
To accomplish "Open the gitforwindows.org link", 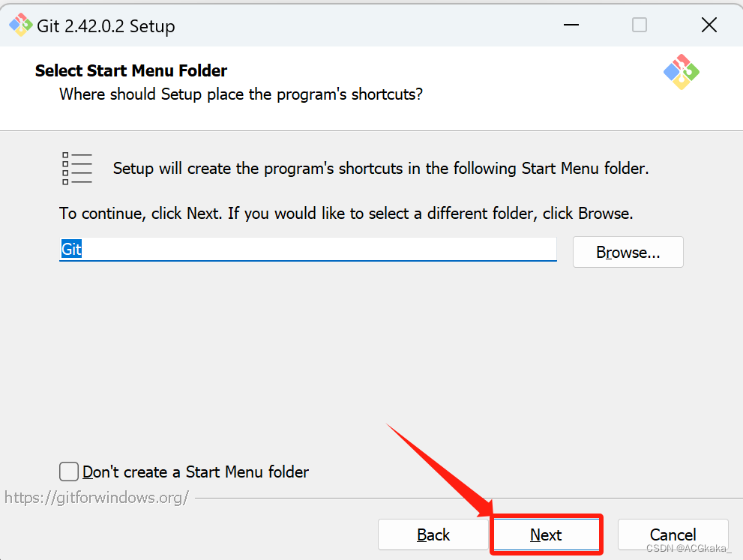I will pos(97,498).
